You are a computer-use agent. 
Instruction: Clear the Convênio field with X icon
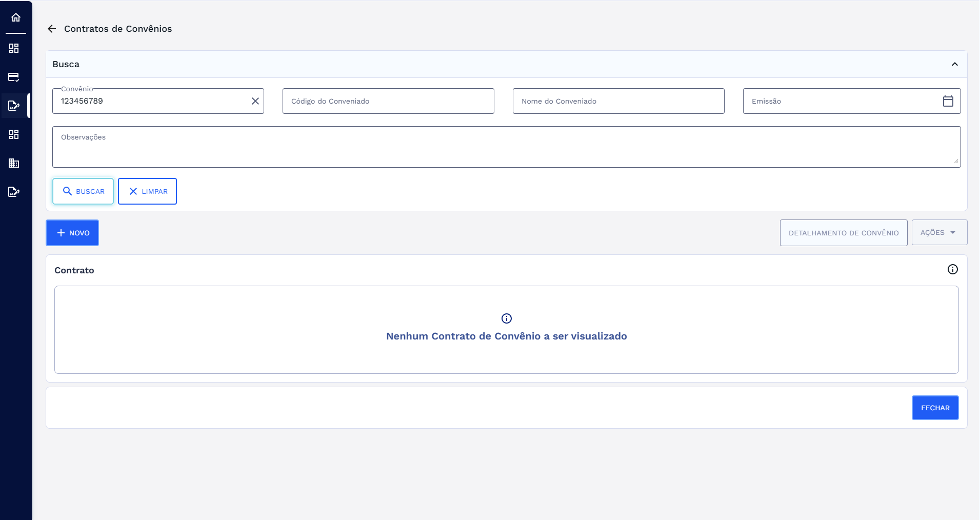point(255,101)
